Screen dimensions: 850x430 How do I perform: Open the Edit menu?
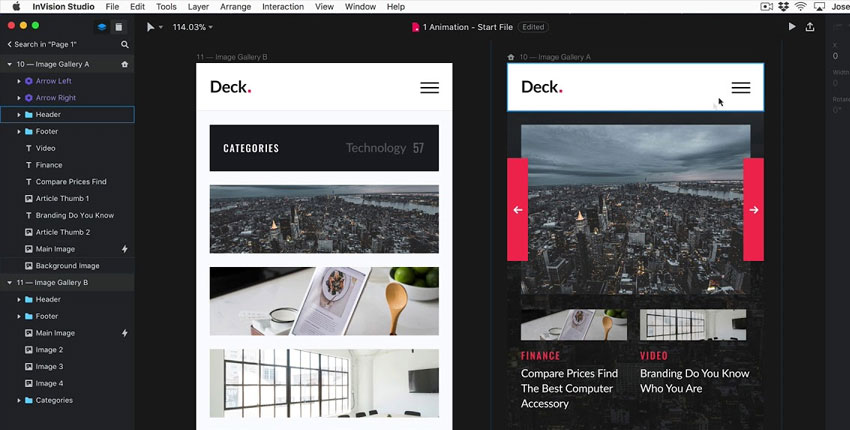pos(137,7)
